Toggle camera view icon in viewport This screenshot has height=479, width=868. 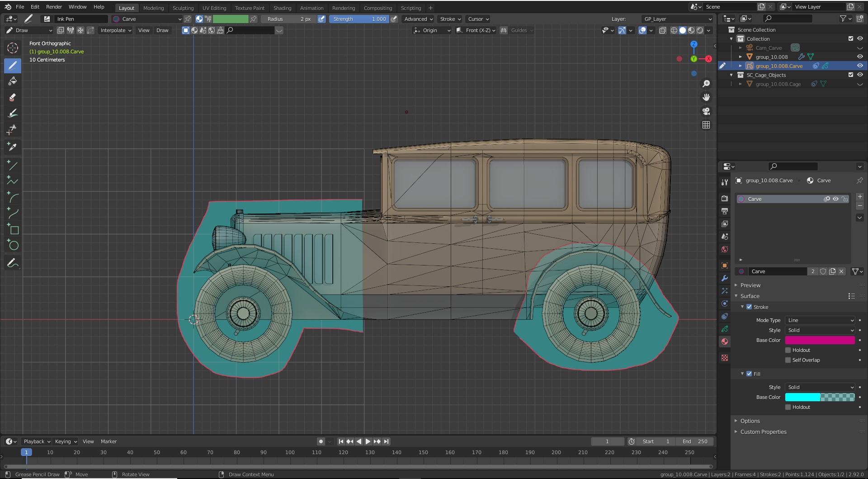tap(706, 111)
